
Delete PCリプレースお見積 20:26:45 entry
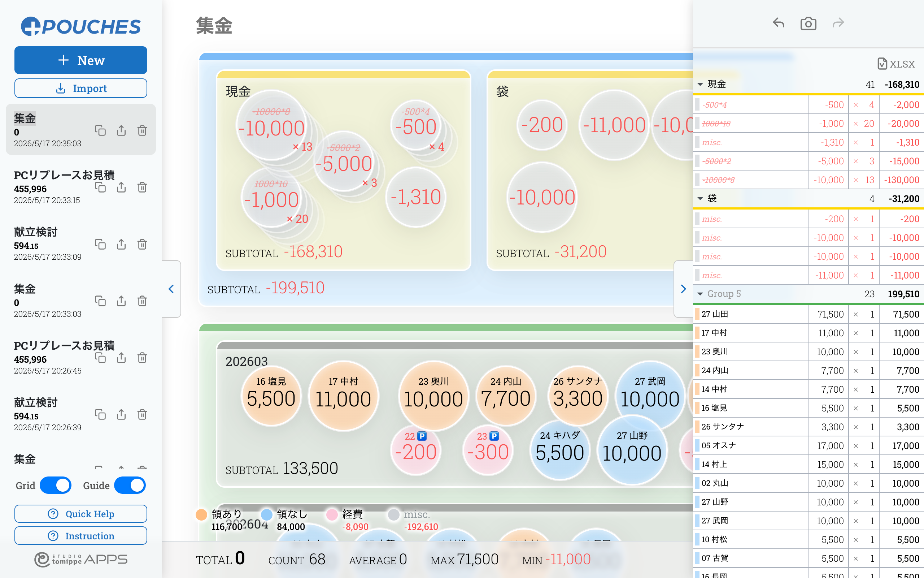tap(142, 357)
